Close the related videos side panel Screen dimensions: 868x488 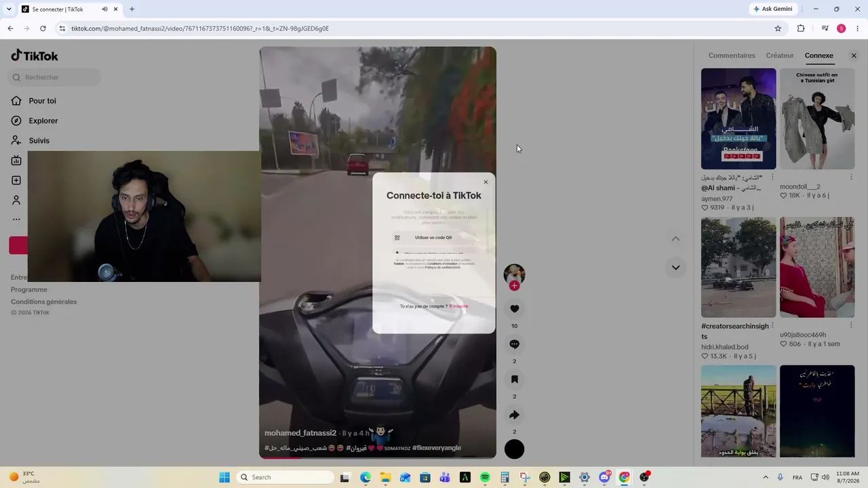(x=854, y=56)
